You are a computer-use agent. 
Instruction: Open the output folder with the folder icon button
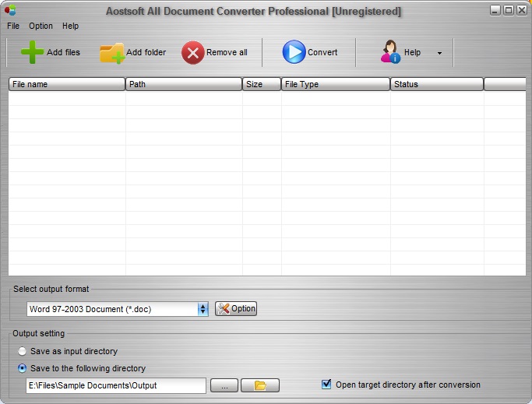tap(260, 385)
